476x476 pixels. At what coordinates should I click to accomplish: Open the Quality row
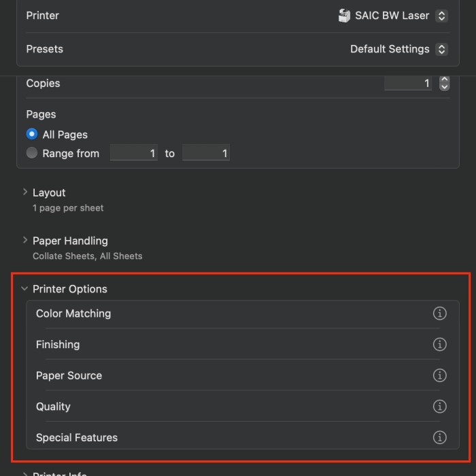243,406
